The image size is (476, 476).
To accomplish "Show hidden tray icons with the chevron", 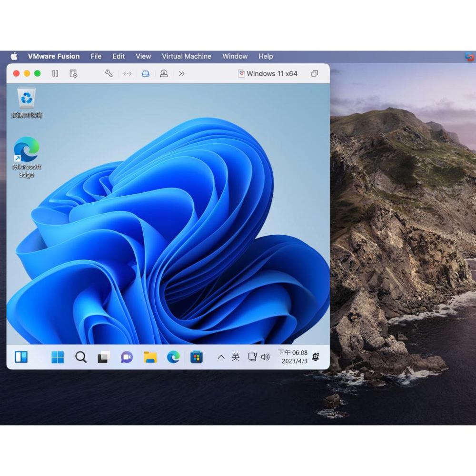I will tap(220, 357).
